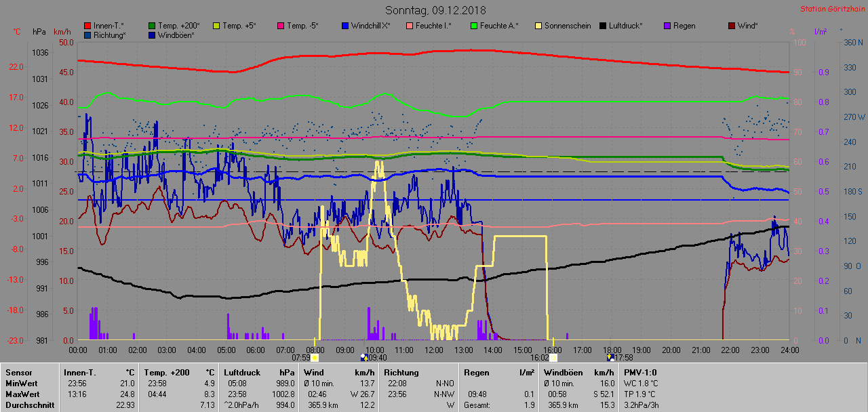Click the 22.0 °C axis label
Viewport: 868px width, 412px height.
pos(16,66)
